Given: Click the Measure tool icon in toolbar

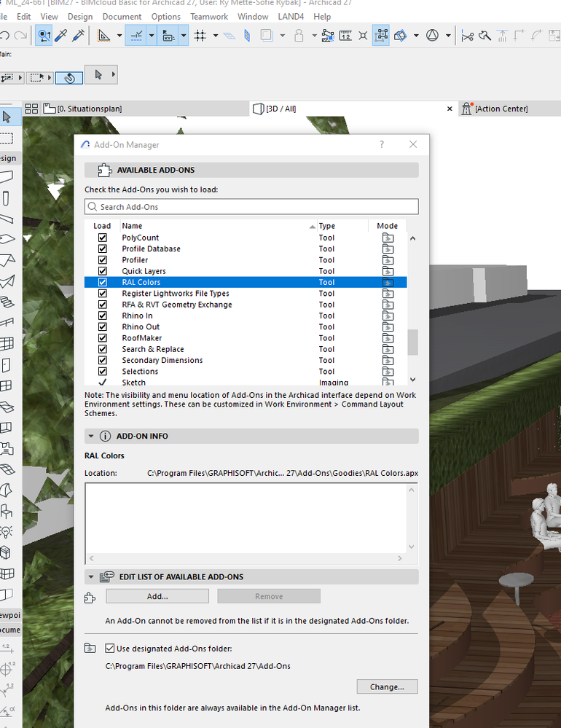Looking at the screenshot, I should coord(345,36).
